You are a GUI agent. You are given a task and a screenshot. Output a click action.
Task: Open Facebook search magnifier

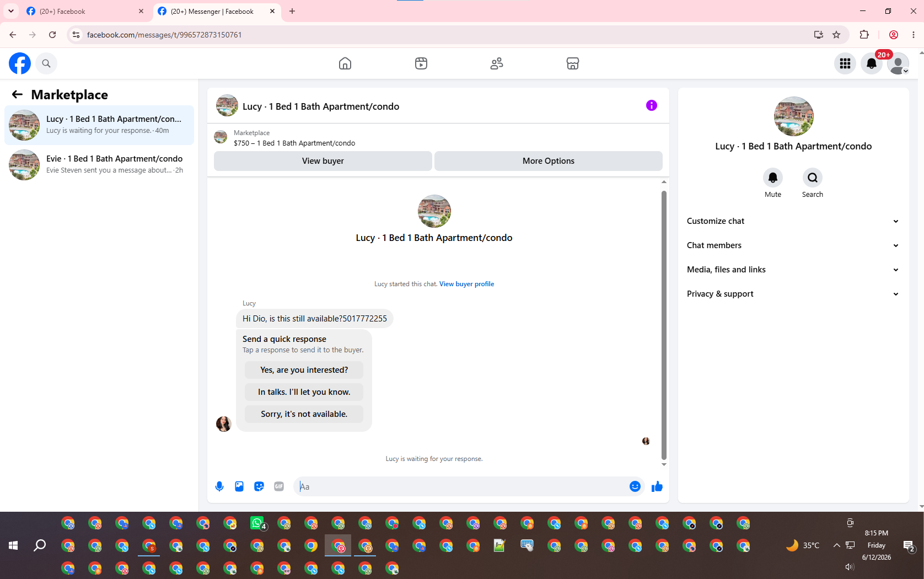coord(46,63)
